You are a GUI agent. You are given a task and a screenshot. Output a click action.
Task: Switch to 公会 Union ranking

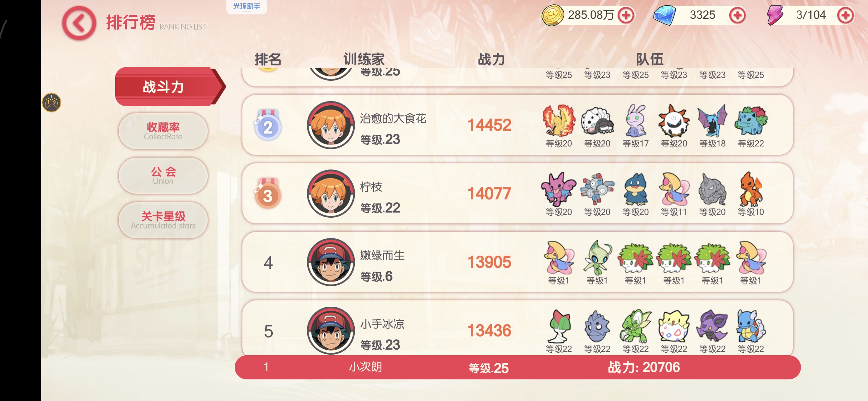[163, 176]
